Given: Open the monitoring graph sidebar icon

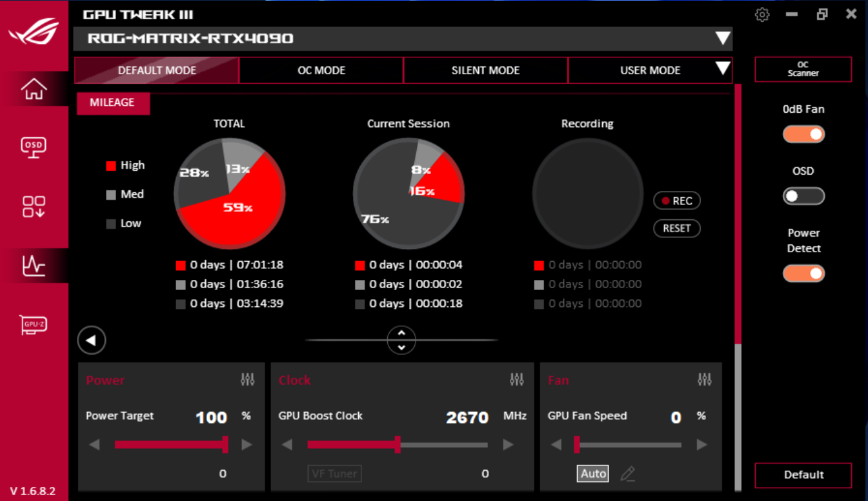Looking at the screenshot, I should [x=34, y=265].
